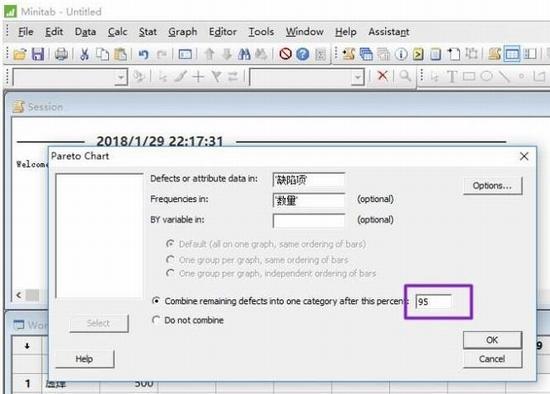Open the Tools menu
This screenshot has height=394, width=550.
pyautogui.click(x=261, y=32)
